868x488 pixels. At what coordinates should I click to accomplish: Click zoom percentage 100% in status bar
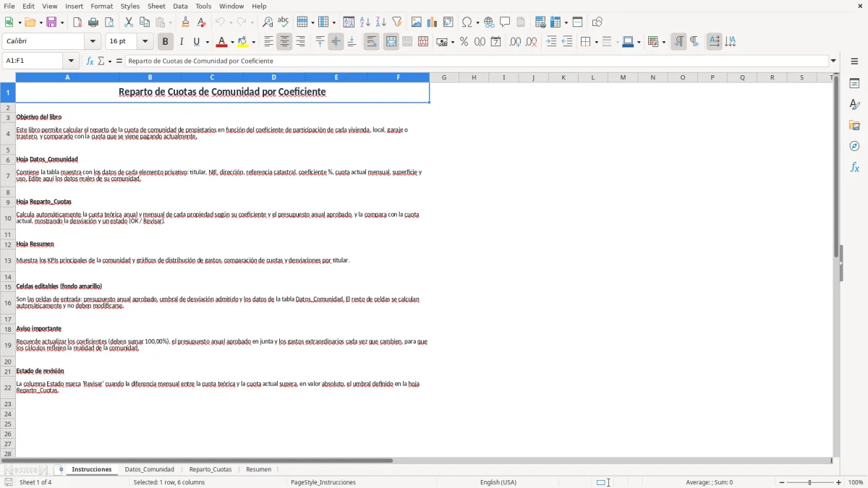pos(856,482)
